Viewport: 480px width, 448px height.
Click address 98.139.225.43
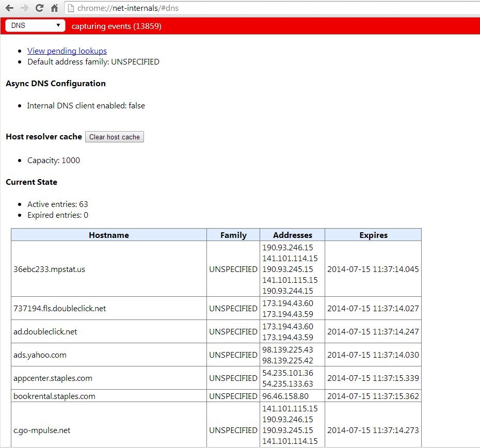pos(287,350)
